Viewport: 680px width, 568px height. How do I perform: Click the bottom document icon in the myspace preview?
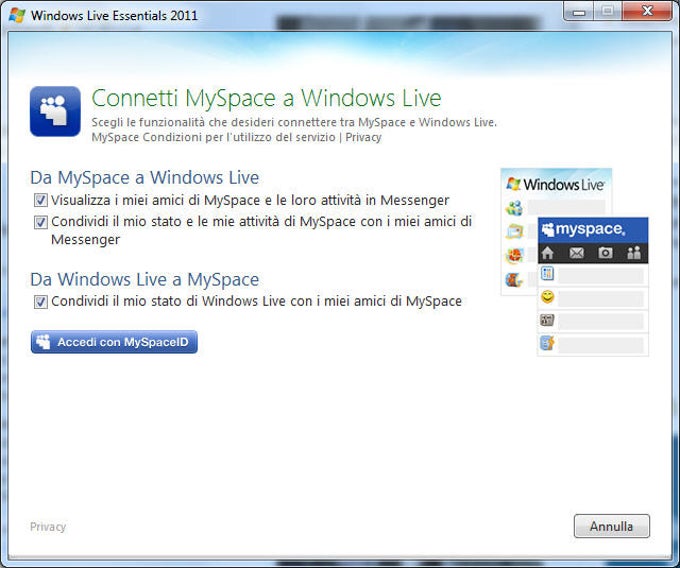547,343
